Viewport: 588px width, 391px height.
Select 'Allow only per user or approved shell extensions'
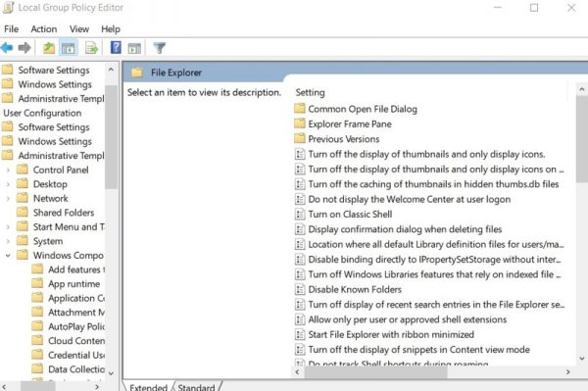[408, 319]
